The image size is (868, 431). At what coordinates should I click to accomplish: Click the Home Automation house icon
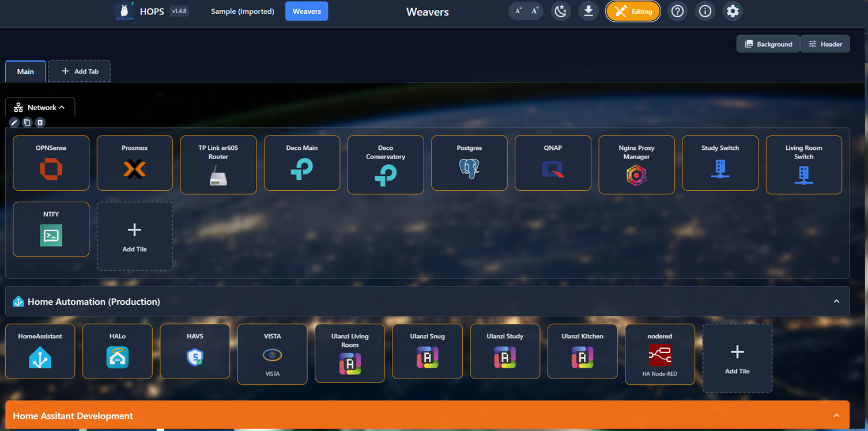[x=18, y=301]
